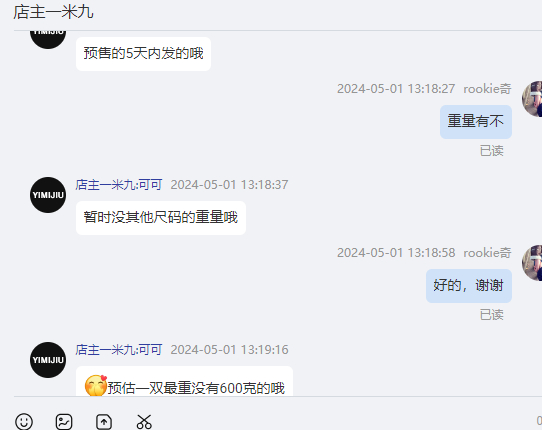Click the rookie奇 username at 13:18:58
542x430 pixels.
pos(487,253)
